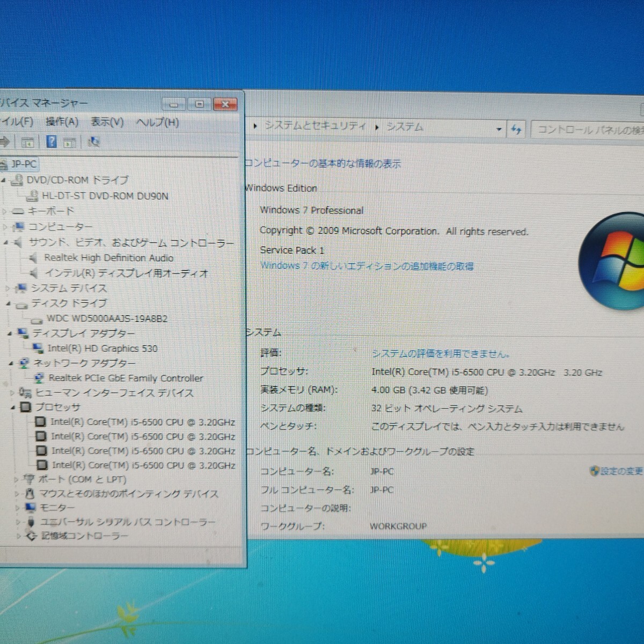
Task: Click the refresh button beside the address bar
Action: 516,129
